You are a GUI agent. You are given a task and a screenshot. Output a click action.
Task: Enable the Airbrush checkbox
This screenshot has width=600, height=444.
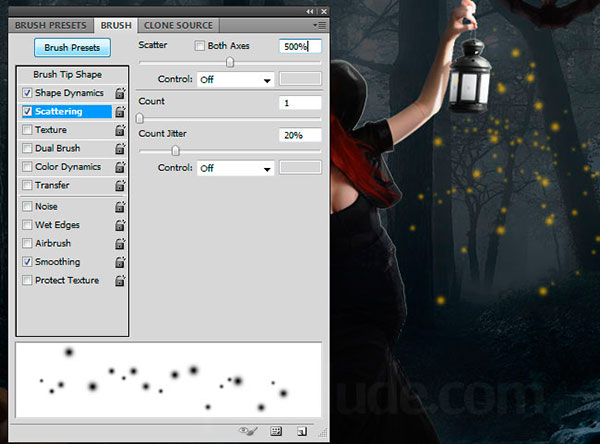click(27, 243)
